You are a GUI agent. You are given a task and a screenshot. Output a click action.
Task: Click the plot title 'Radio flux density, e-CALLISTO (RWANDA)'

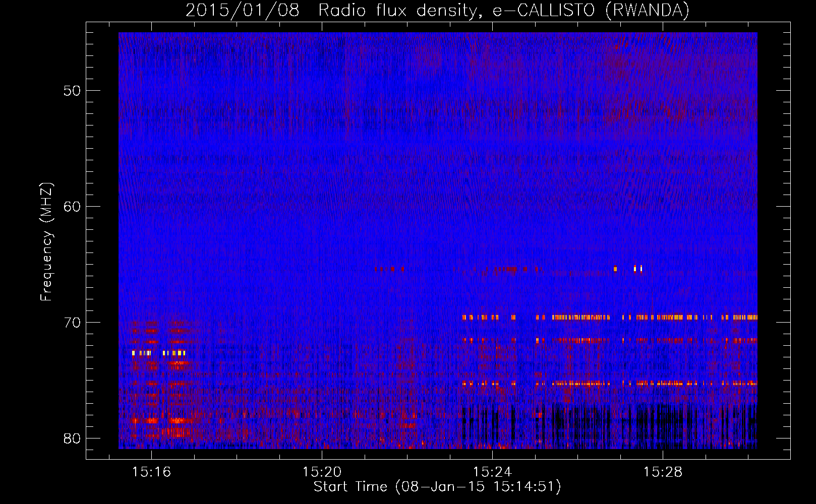(x=503, y=11)
